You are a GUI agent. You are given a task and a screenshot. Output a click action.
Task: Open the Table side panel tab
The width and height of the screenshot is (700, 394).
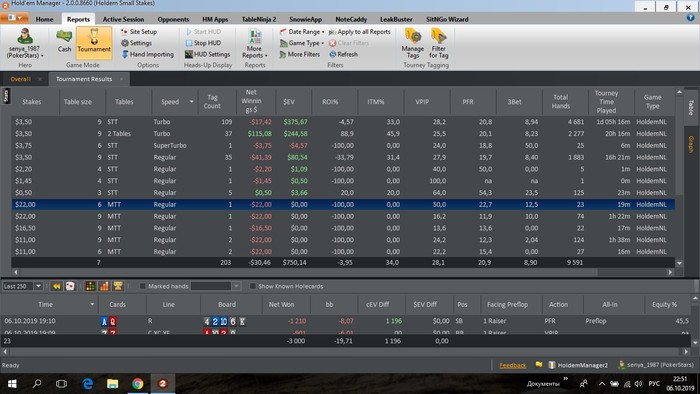(691, 108)
